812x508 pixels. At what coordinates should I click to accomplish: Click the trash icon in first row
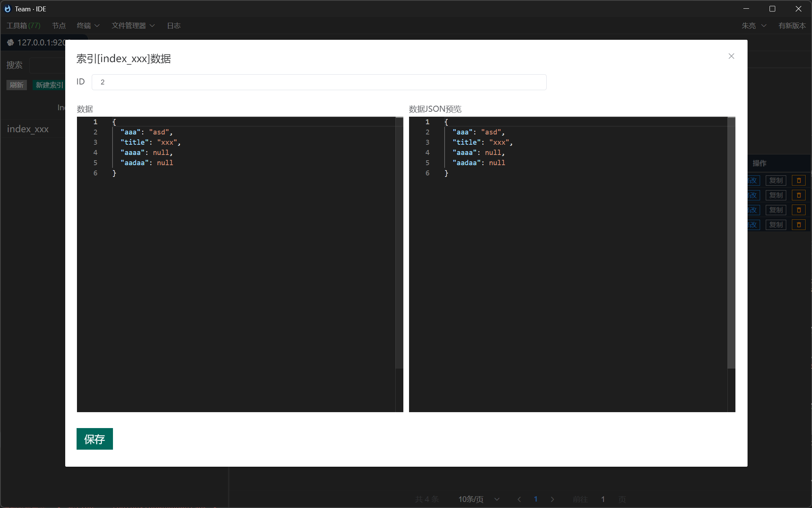(x=798, y=181)
